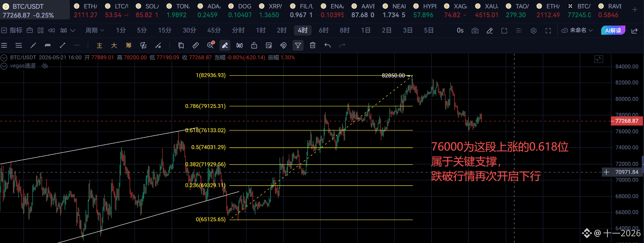Collapse the BTC/USDT legend row chevron
The height and width of the screenshot is (243, 644).
4,58
